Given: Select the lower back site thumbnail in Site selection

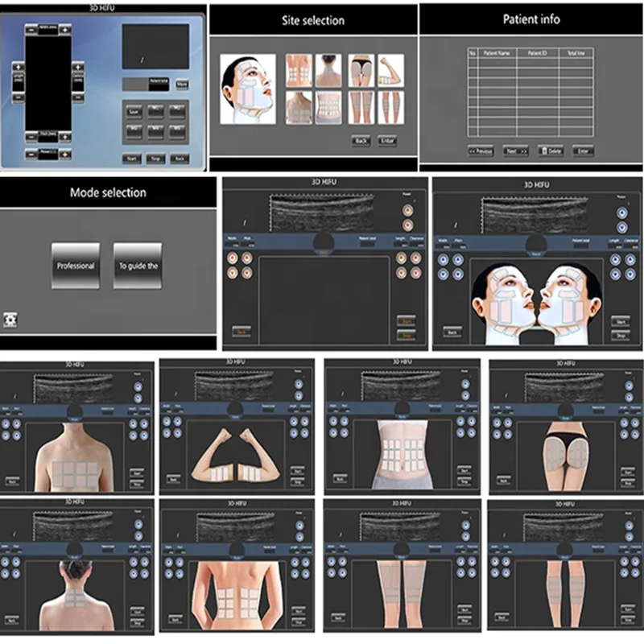Looking at the screenshot, I should [299, 71].
